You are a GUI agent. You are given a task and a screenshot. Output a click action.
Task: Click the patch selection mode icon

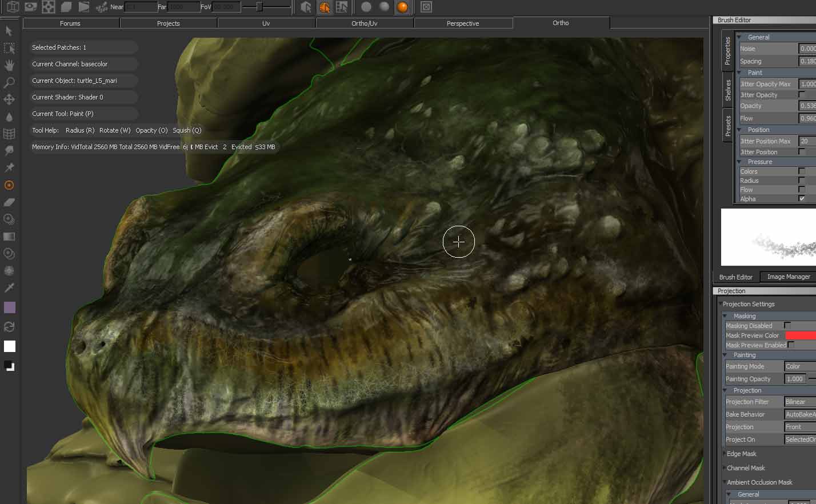[x=342, y=7]
